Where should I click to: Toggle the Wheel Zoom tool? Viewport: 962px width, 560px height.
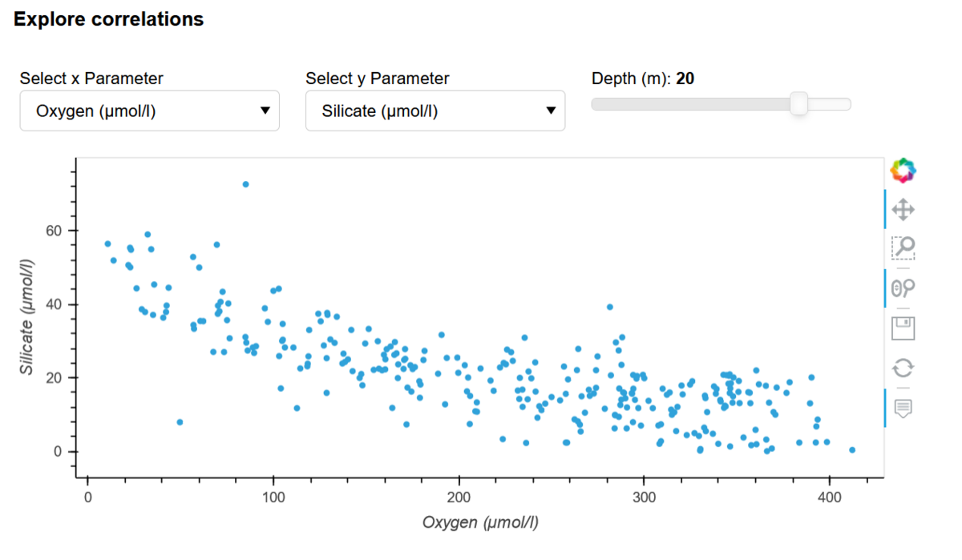click(x=903, y=288)
